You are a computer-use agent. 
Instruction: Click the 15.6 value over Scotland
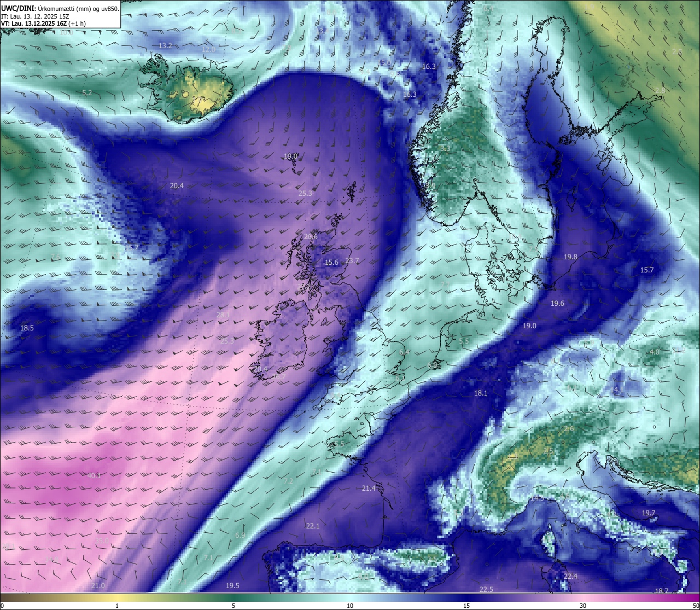[331, 263]
